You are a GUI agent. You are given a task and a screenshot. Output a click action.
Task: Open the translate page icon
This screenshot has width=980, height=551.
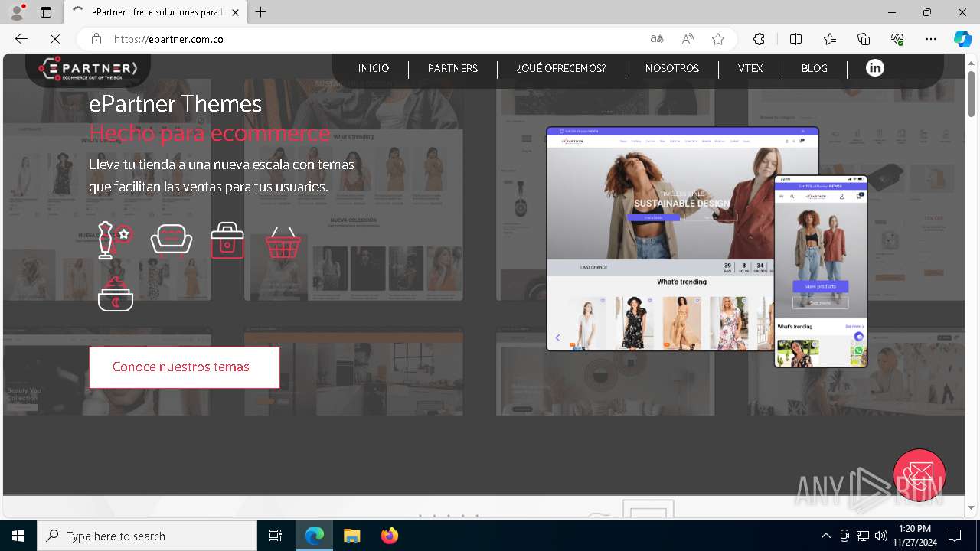coord(656,39)
